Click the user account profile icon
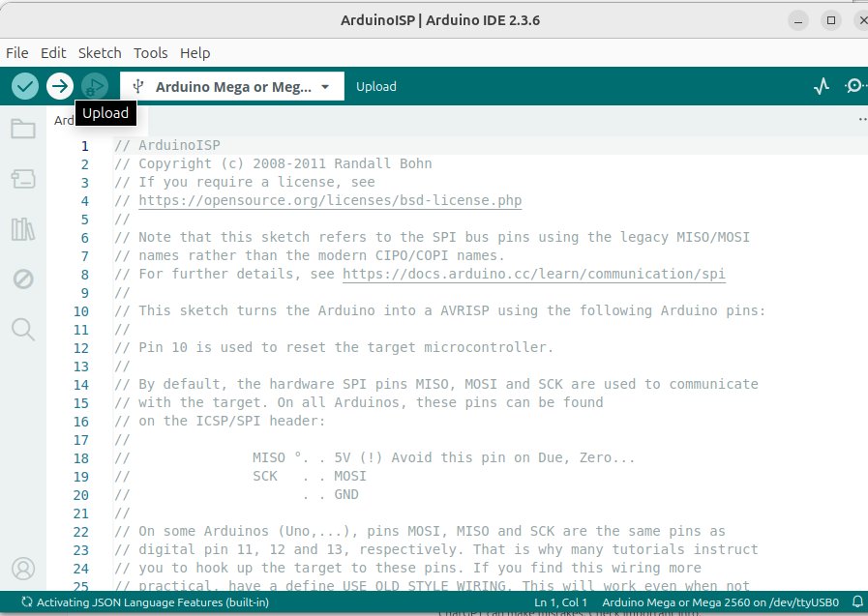 [23, 569]
